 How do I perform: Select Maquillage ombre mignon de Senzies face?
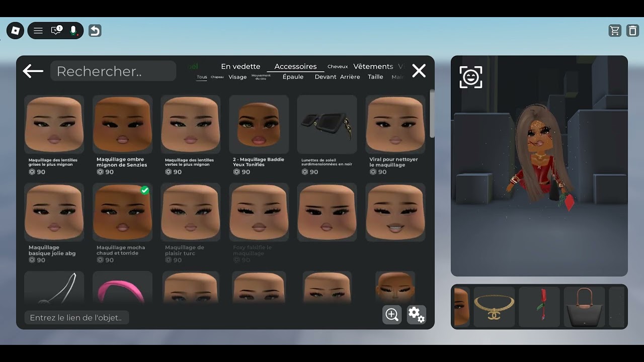click(122, 125)
